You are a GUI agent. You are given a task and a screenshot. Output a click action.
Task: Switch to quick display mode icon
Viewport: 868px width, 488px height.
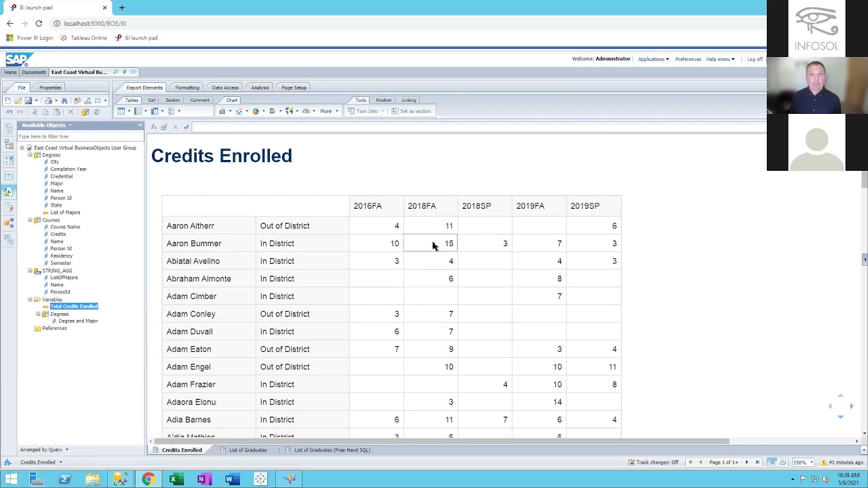click(772, 462)
